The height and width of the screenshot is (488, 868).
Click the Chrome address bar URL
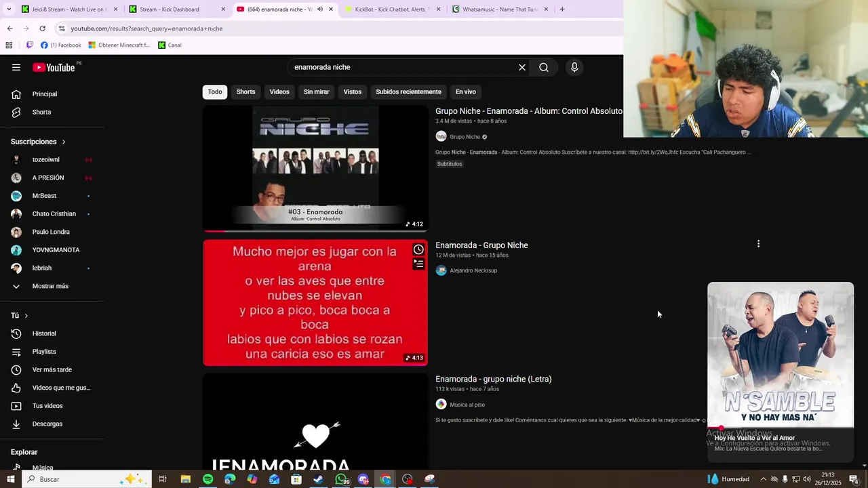pyautogui.click(x=146, y=28)
